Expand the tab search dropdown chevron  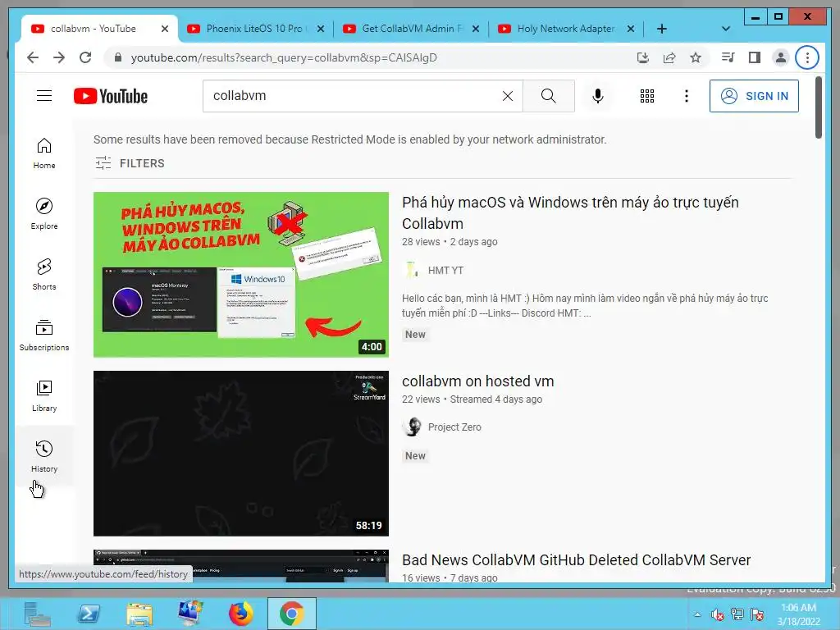pos(726,29)
